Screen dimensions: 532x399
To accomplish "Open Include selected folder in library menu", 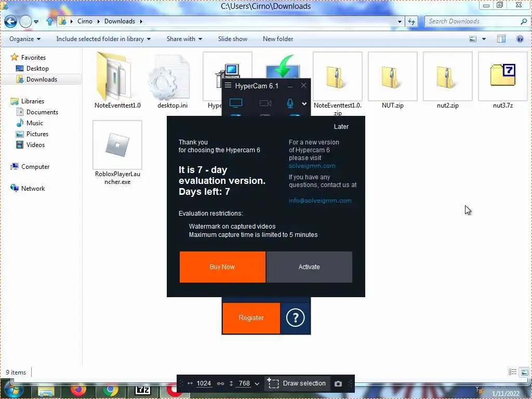I will pos(103,39).
